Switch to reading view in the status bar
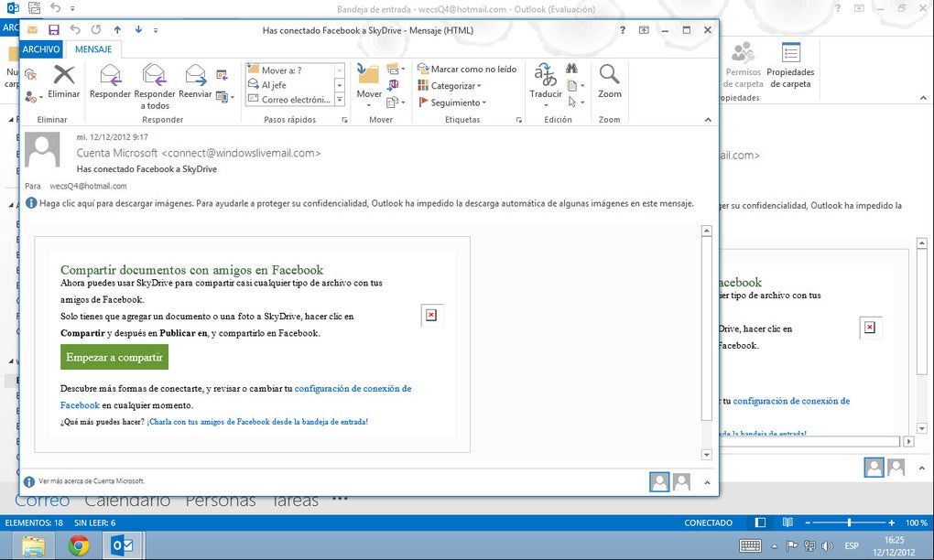The height and width of the screenshot is (560, 934). coord(787,522)
